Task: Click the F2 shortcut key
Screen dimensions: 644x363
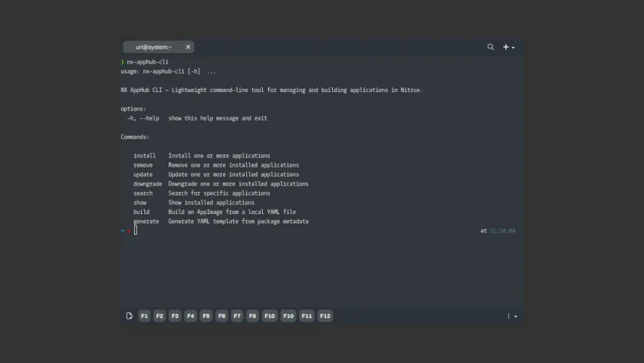Action: [159, 315]
